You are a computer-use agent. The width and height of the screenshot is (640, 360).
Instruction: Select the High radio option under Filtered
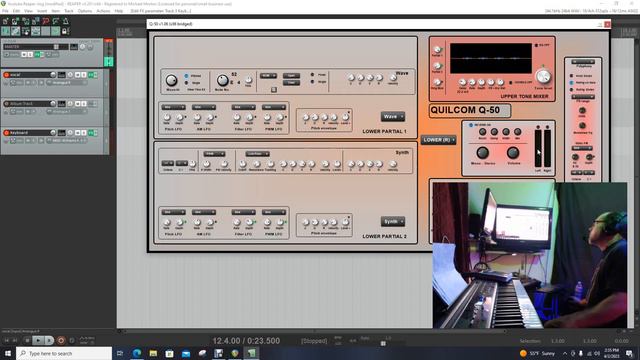pos(187,83)
